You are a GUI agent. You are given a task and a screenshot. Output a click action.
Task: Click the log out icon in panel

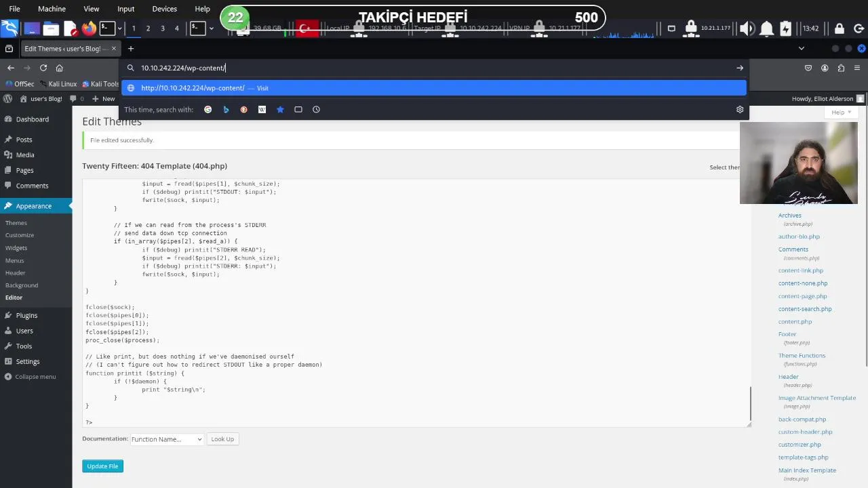pyautogui.click(x=859, y=28)
